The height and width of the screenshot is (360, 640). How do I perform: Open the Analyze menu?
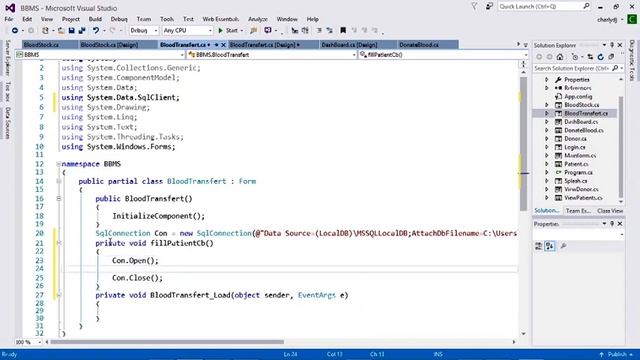[258, 19]
